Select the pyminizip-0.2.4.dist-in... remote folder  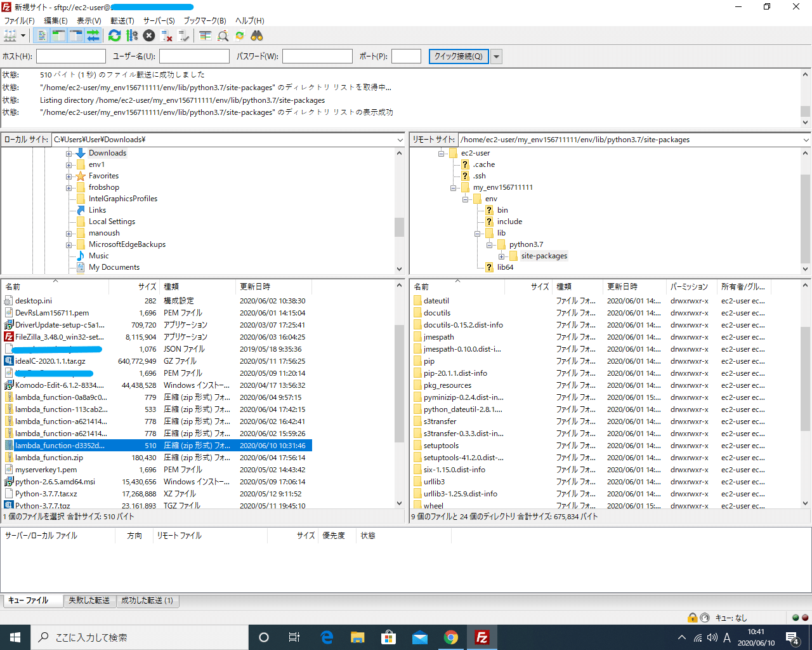coord(464,397)
